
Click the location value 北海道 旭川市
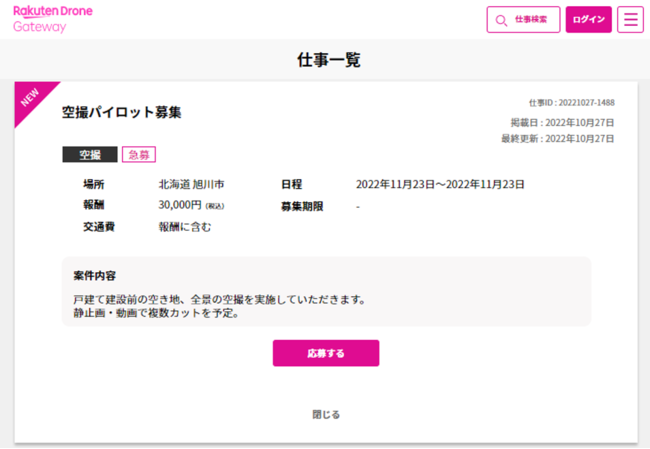point(191,185)
